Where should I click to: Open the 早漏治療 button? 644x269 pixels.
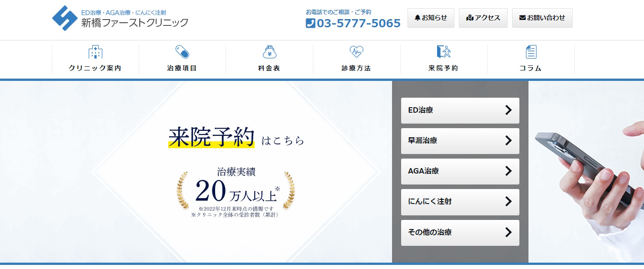[460, 141]
